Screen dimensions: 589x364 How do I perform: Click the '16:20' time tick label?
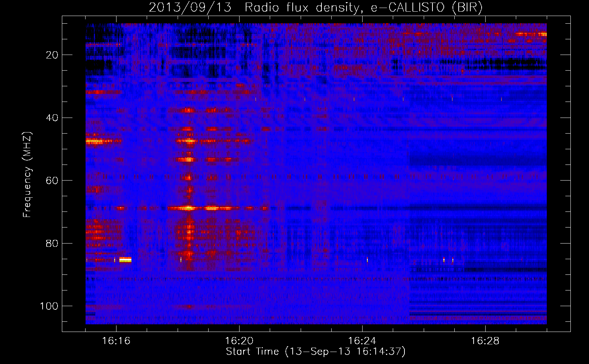[239, 341]
